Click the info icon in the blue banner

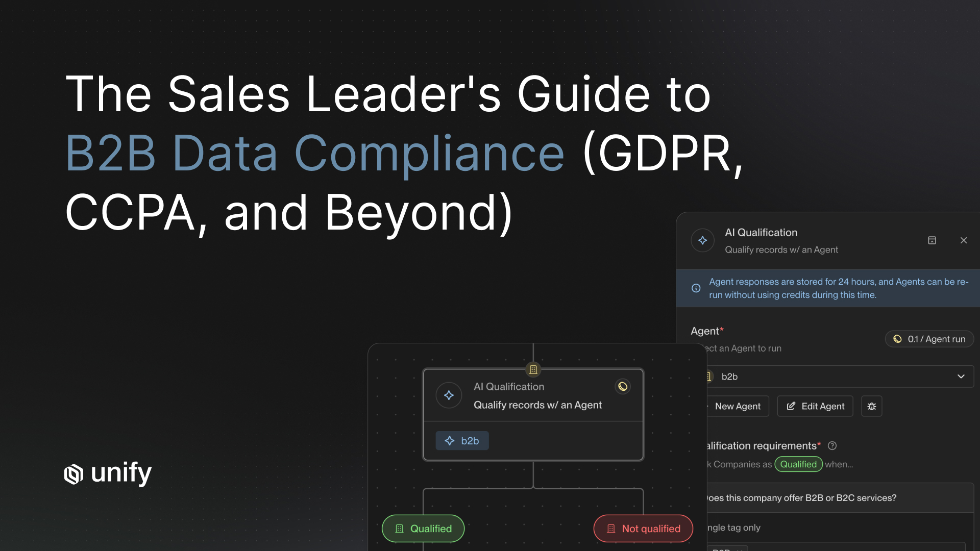point(696,288)
